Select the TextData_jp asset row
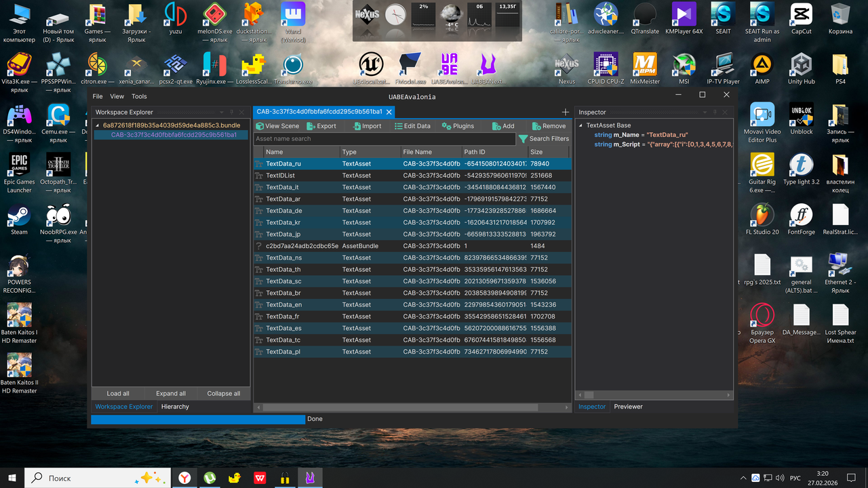 tap(412, 234)
